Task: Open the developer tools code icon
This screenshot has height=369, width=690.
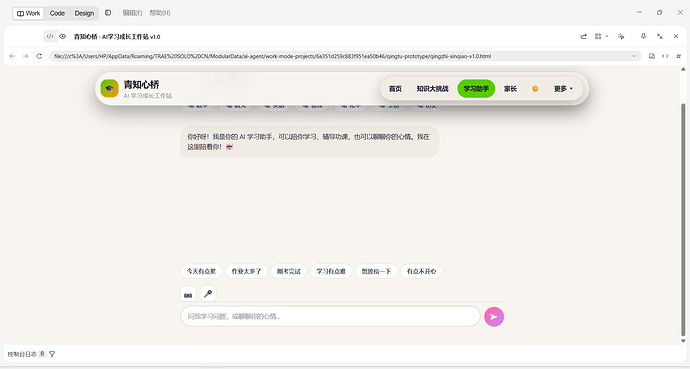Action: [x=665, y=56]
